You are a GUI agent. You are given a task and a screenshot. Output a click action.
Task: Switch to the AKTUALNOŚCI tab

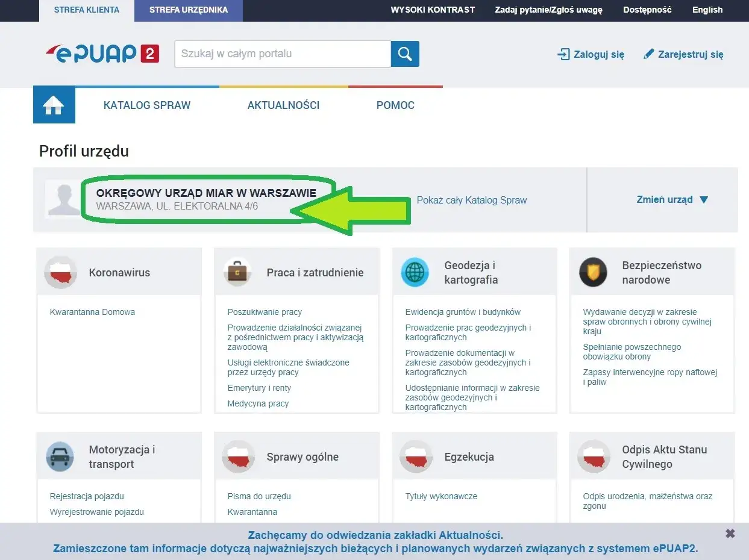[283, 105]
